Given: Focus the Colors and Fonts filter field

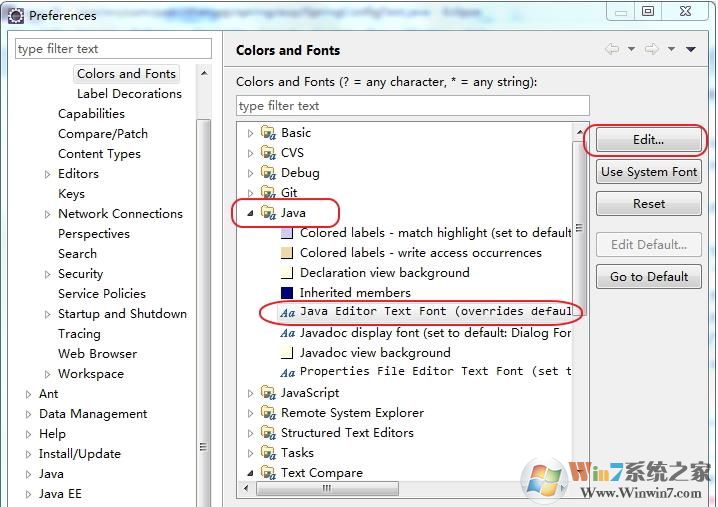Looking at the screenshot, I should click(413, 106).
